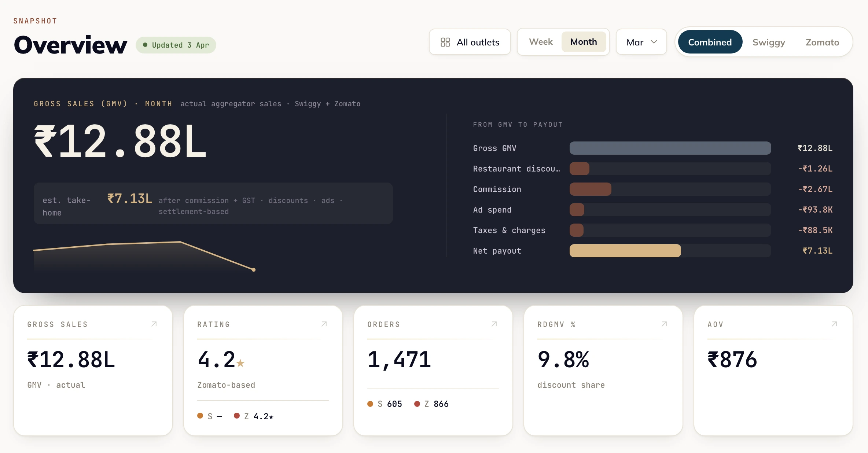The height and width of the screenshot is (453, 868).
Task: Click the large ₹12.88L headline figure
Action: (x=121, y=141)
